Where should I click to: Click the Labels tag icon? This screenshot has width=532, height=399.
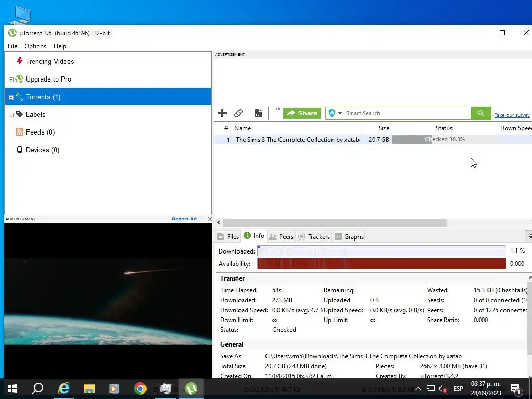coord(19,114)
